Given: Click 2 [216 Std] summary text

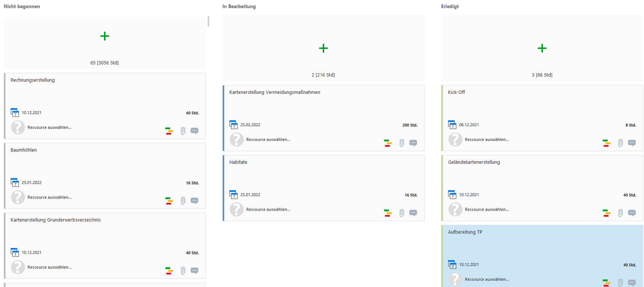Looking at the screenshot, I should click(323, 75).
